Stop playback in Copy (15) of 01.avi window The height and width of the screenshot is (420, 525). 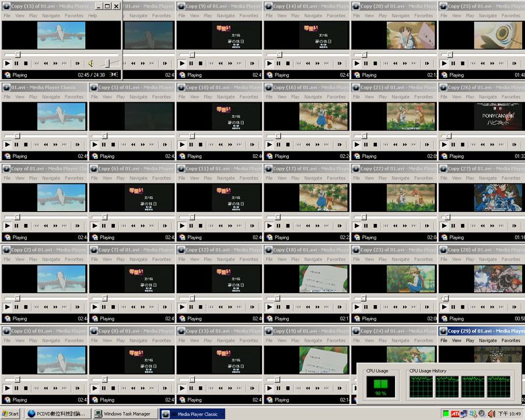coord(26,64)
